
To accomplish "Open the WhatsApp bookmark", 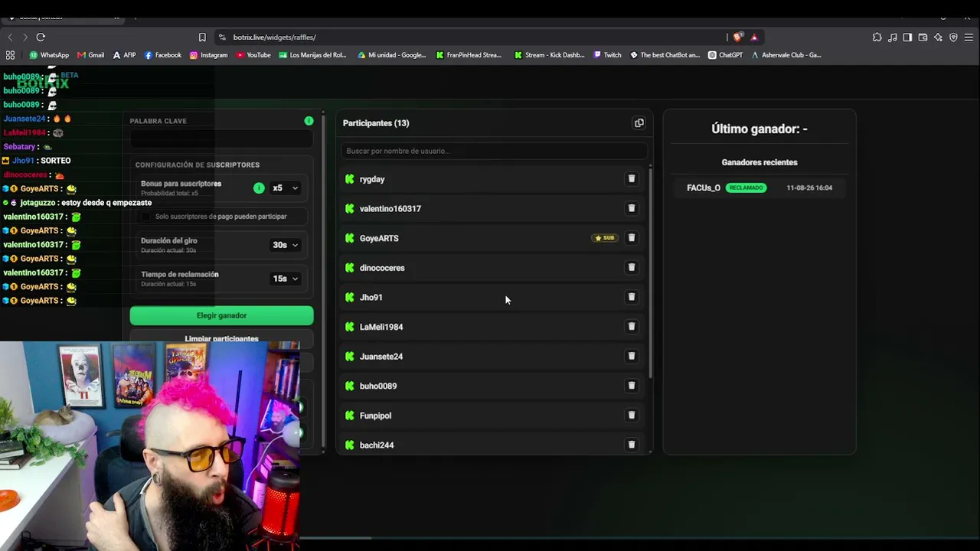I will click(x=49, y=55).
